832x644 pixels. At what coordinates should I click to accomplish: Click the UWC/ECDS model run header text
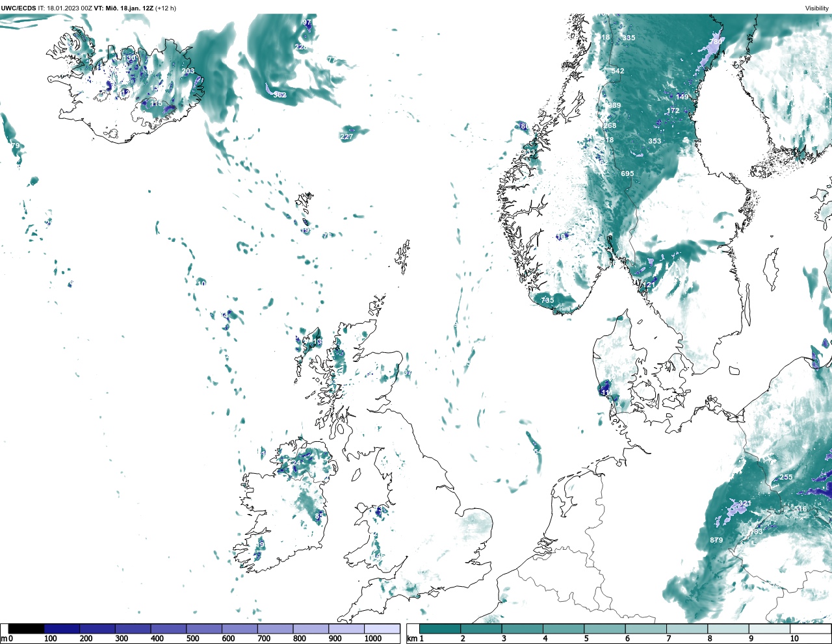click(x=88, y=8)
